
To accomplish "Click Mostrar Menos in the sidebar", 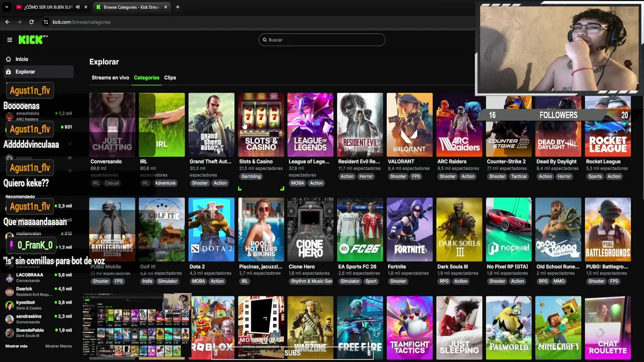I will click(58, 346).
